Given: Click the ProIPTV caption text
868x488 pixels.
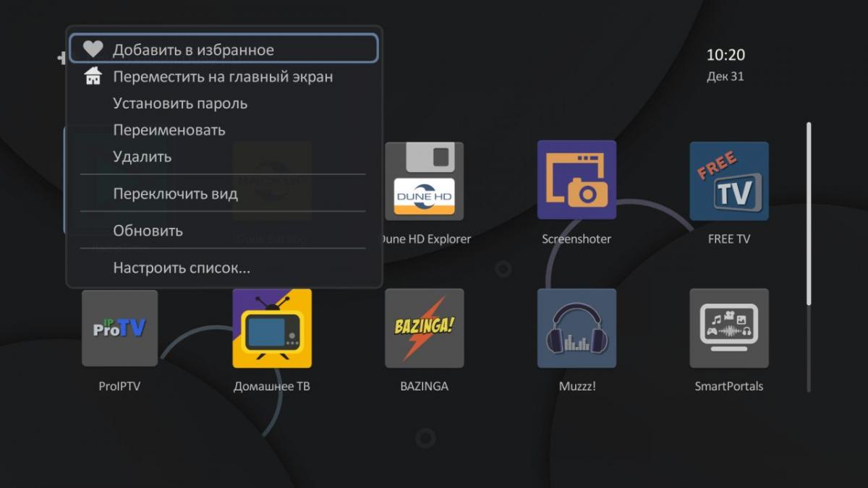Looking at the screenshot, I should point(119,386).
